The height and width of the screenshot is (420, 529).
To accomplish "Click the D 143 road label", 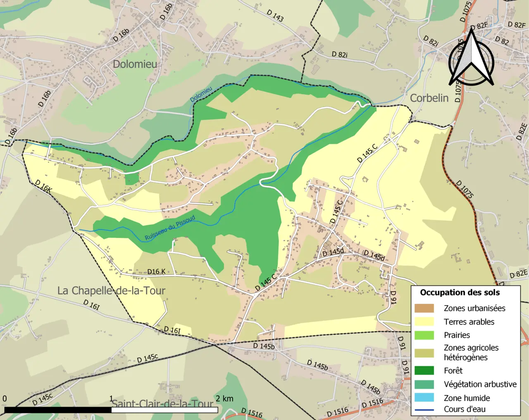I will 275,16.
